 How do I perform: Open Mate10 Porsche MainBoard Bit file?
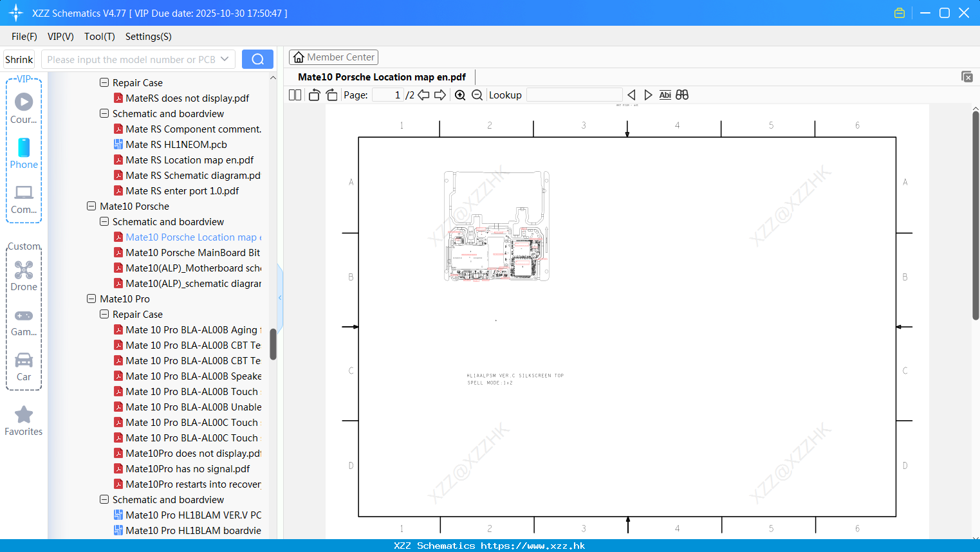coord(187,253)
